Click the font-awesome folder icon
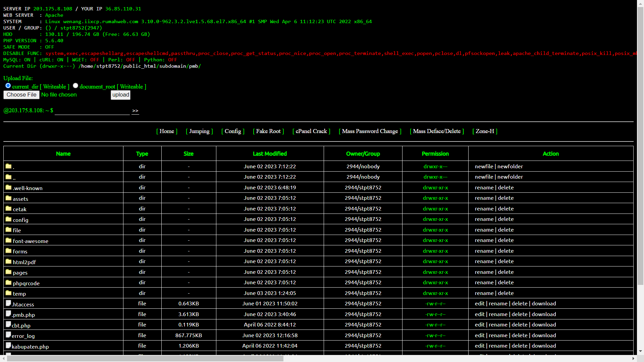Viewport: 644px width, 362px height. click(x=9, y=240)
